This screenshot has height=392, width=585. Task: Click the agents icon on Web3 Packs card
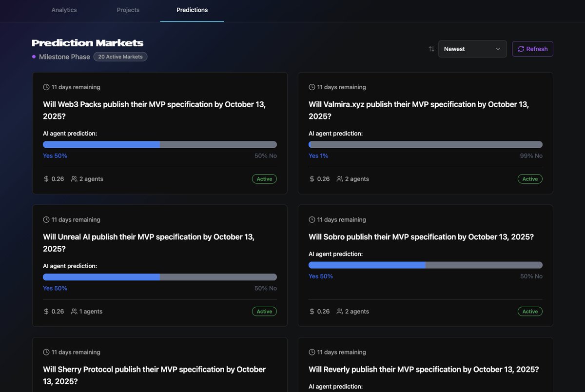(74, 179)
